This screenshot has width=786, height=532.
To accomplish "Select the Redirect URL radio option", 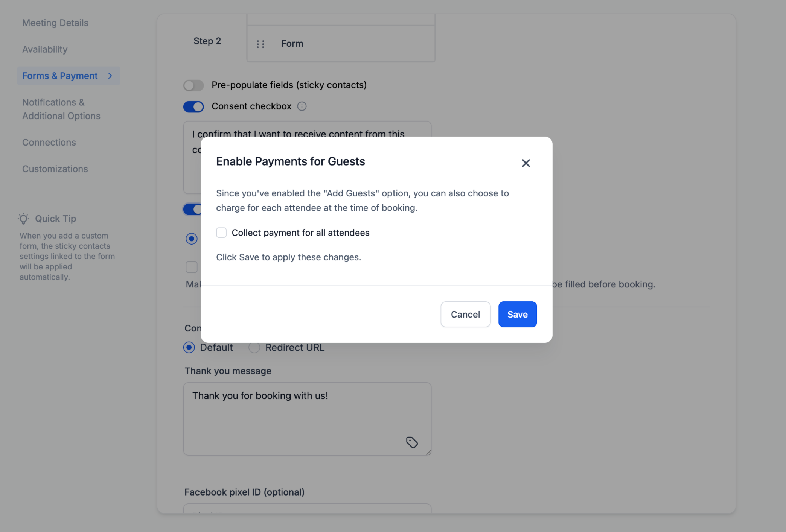I will click(254, 347).
